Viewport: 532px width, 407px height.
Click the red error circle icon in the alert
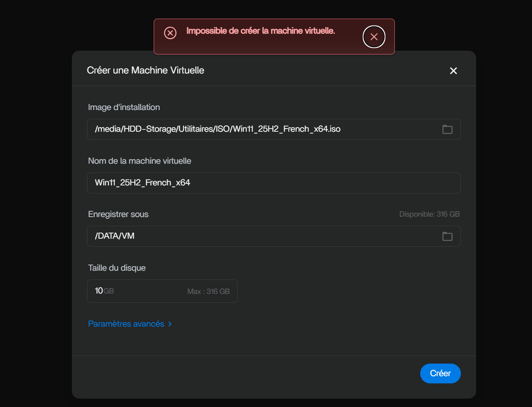coord(170,33)
